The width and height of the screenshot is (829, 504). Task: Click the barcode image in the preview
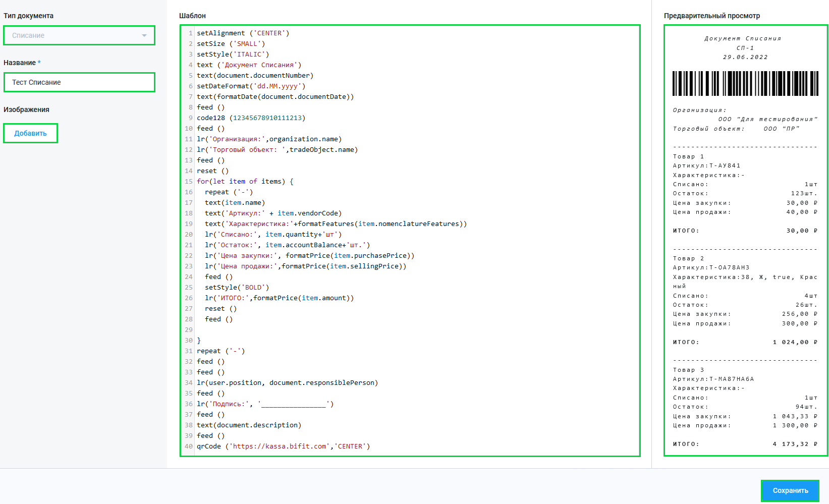(745, 84)
